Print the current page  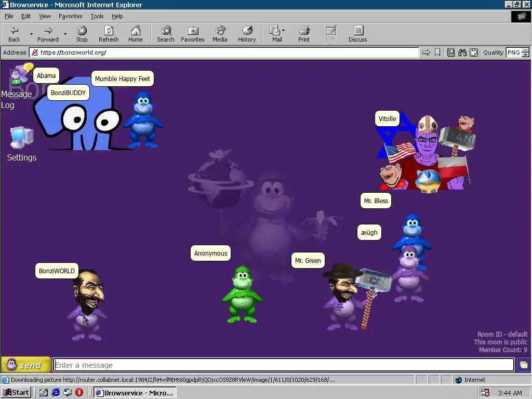coord(304,34)
